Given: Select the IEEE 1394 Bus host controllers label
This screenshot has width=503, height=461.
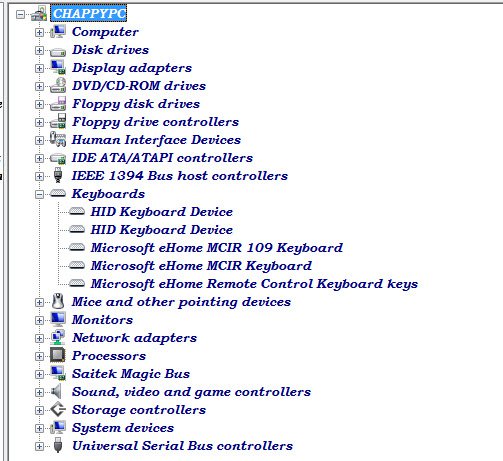Looking at the screenshot, I should coord(180,176).
